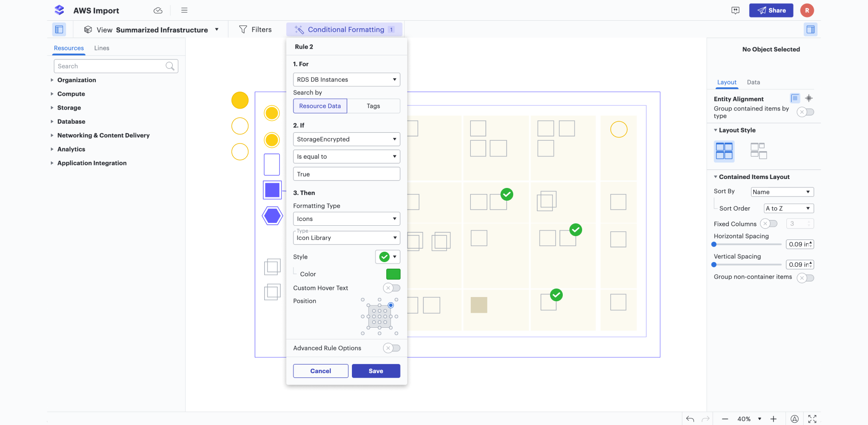This screenshot has width=868, height=425.
Task: Select the filled yellow circle outside the diagram
Action: coord(240,100)
